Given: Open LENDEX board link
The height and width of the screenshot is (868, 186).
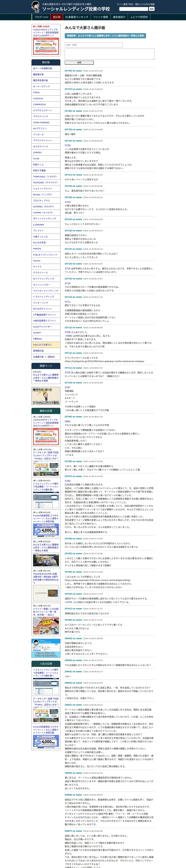Looking at the screenshot, I should point(46,153).
